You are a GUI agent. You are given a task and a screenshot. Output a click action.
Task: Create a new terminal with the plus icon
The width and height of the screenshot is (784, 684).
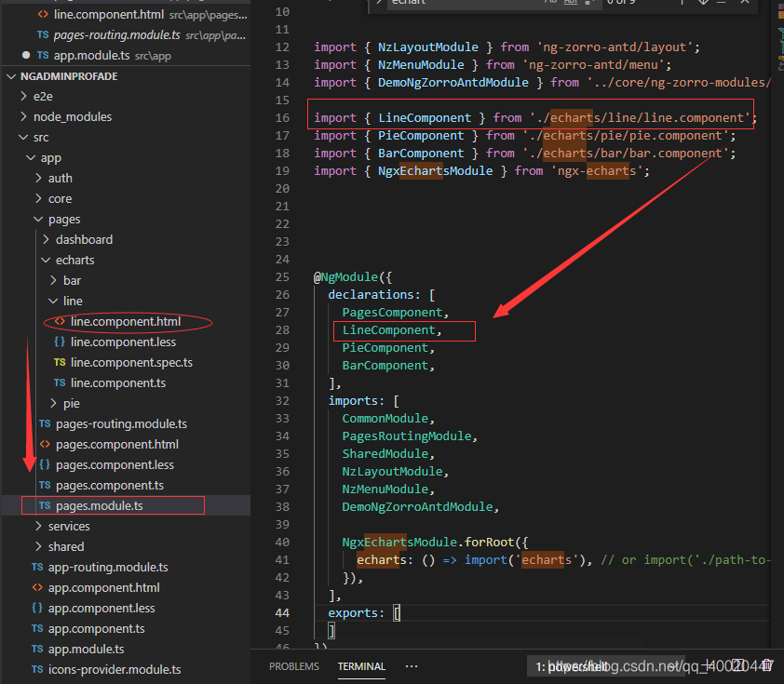(708, 666)
